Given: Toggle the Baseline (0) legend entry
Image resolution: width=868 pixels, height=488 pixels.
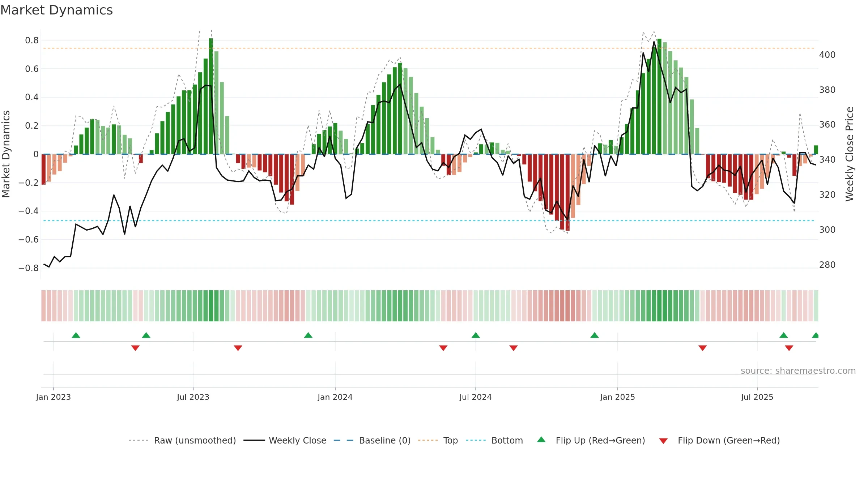Looking at the screenshot, I should [x=372, y=440].
